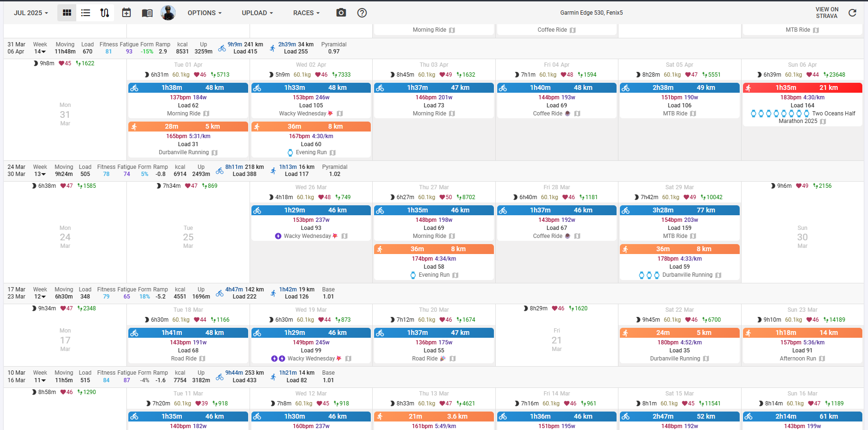Open the help question mark icon
Viewport: 868px width, 430px height.
pos(362,13)
